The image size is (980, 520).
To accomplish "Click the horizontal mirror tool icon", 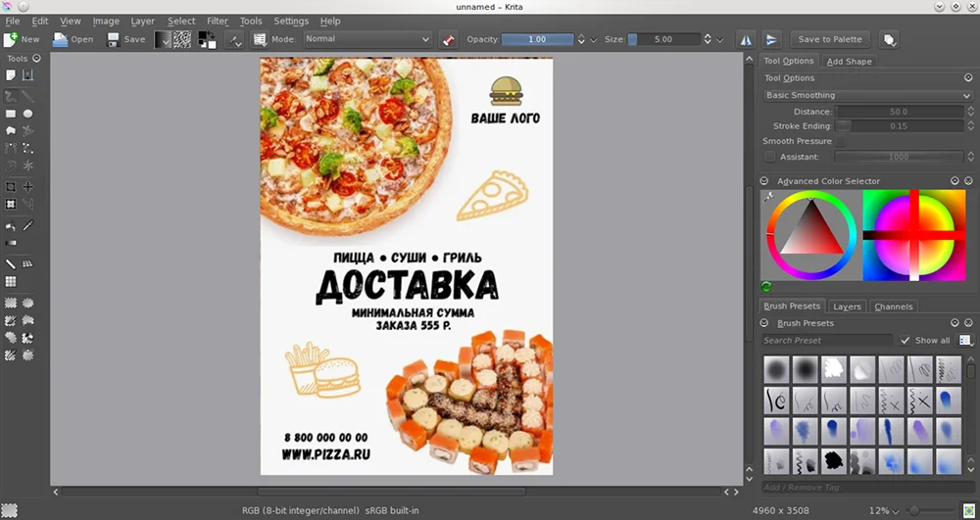I will pos(747,40).
